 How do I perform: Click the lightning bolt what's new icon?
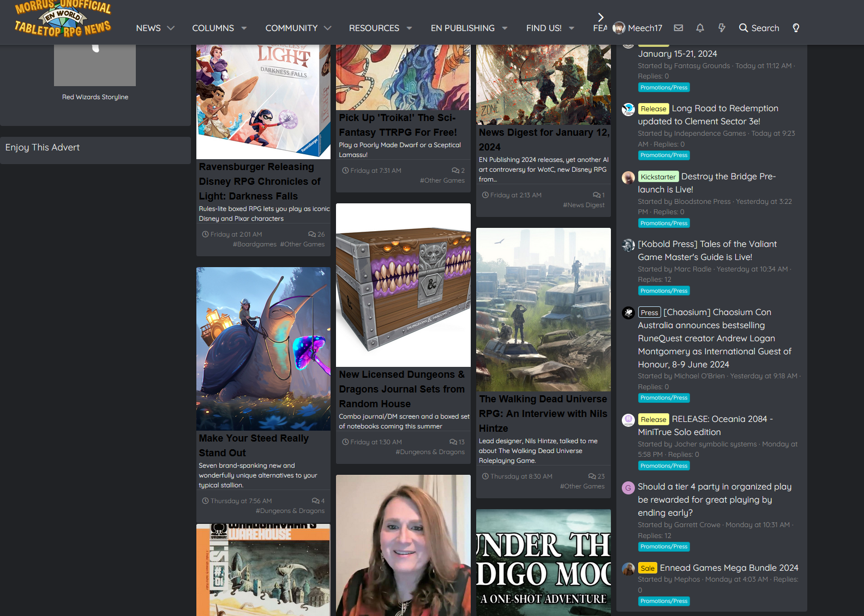click(722, 28)
